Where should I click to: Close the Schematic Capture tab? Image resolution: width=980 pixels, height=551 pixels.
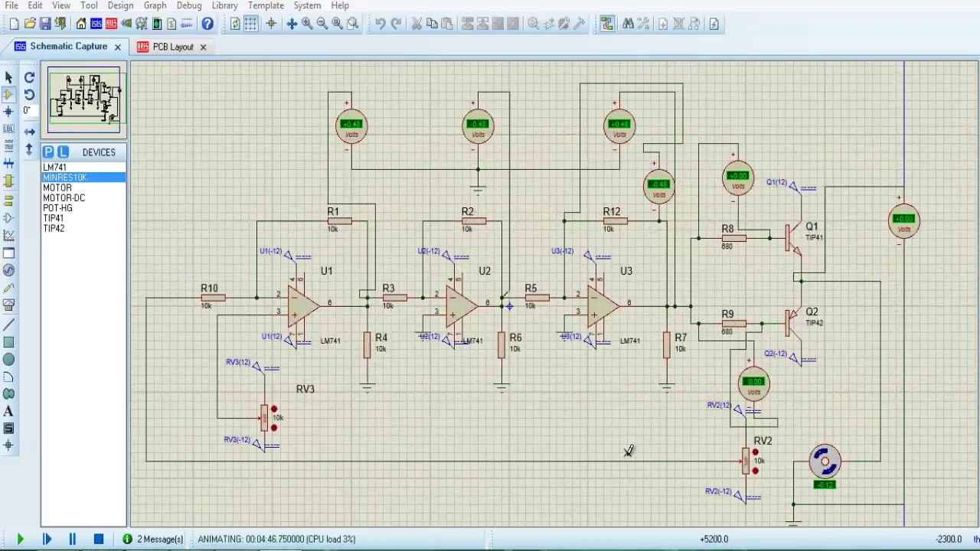[118, 47]
